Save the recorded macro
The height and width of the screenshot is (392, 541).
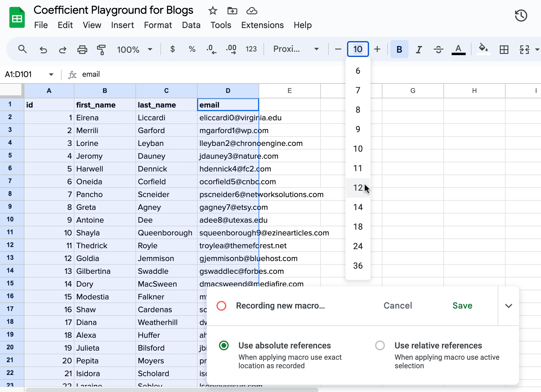tap(462, 305)
